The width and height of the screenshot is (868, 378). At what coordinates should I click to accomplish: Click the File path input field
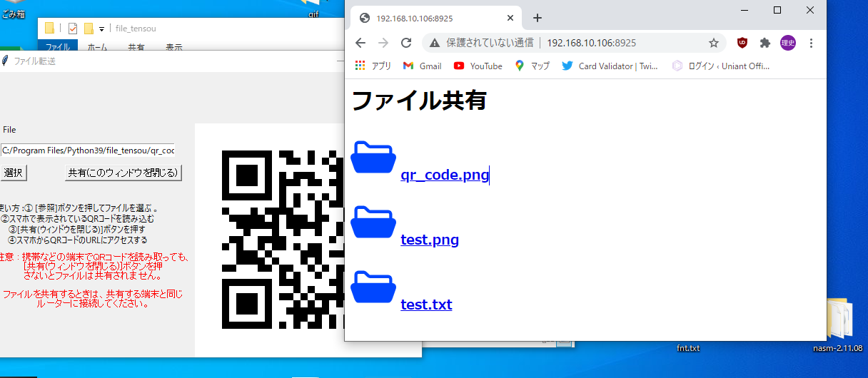(x=87, y=150)
